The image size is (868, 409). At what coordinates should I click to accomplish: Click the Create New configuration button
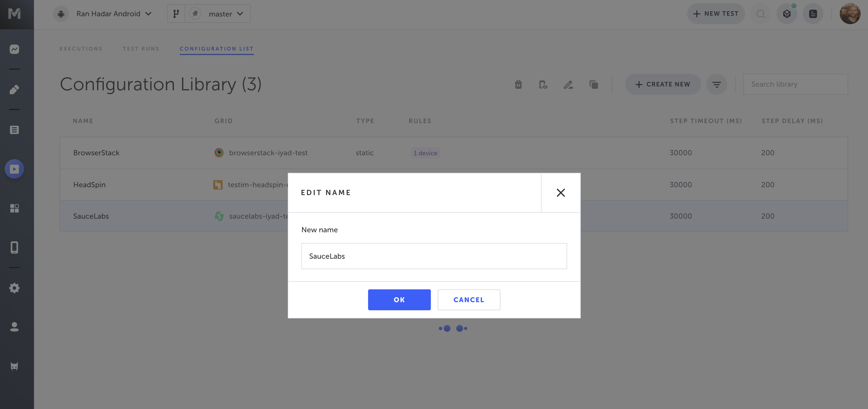click(663, 84)
